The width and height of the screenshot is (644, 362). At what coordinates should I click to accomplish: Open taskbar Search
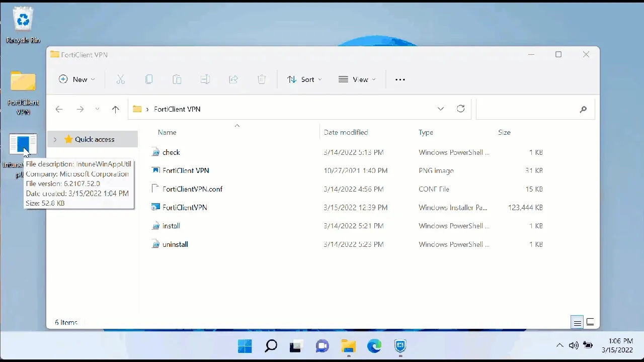pos(271,346)
